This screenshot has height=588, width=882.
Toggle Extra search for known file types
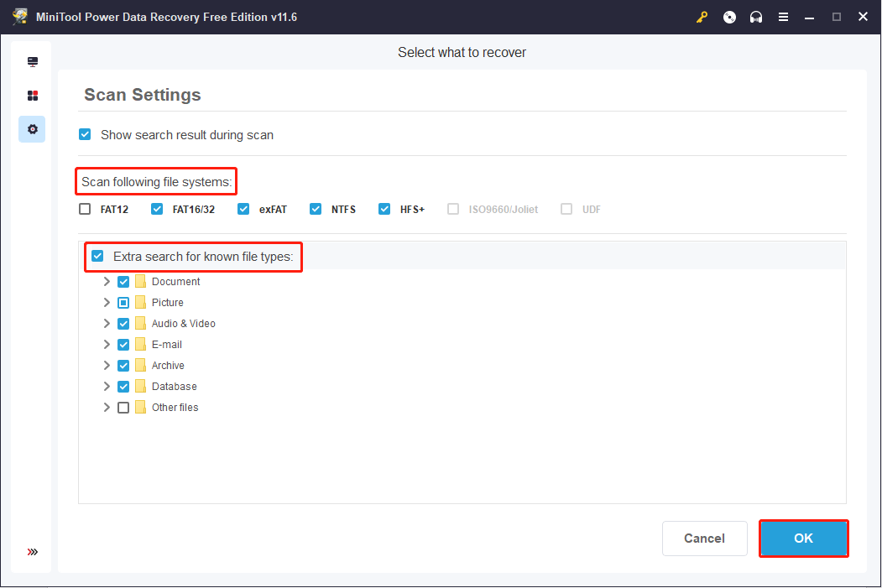98,257
